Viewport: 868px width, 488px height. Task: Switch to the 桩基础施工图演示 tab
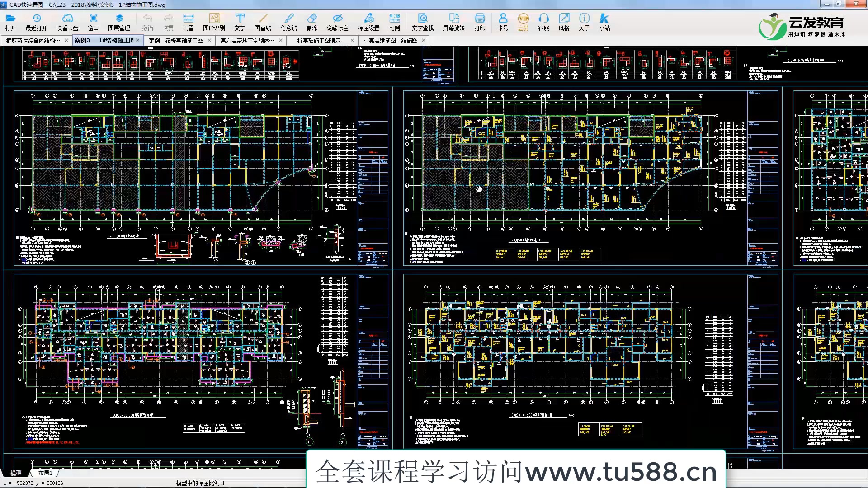(x=320, y=40)
